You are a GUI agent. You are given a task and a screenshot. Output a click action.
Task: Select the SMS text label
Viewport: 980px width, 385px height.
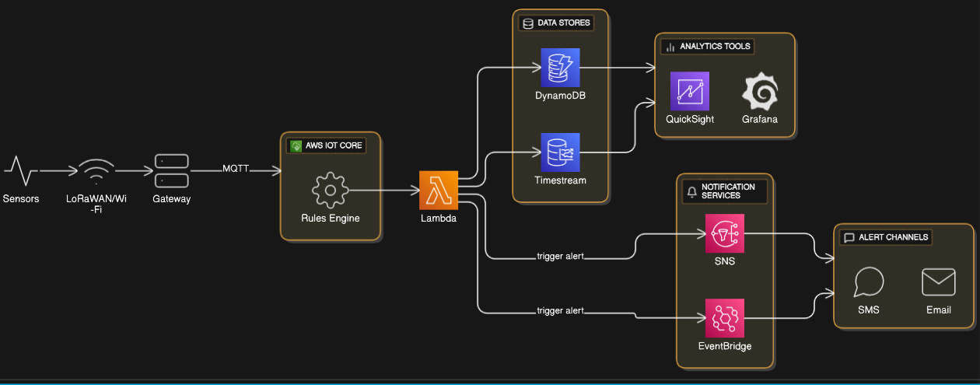click(868, 310)
